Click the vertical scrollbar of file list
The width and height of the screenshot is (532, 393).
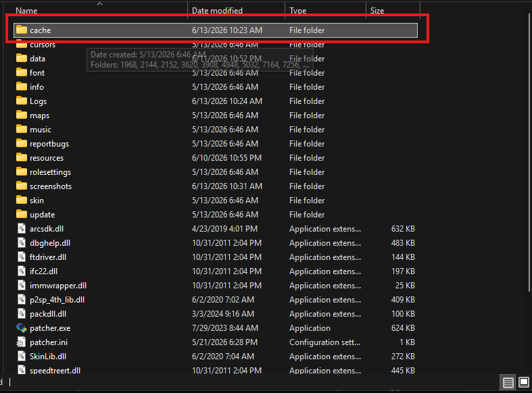pyautogui.click(x=529, y=153)
